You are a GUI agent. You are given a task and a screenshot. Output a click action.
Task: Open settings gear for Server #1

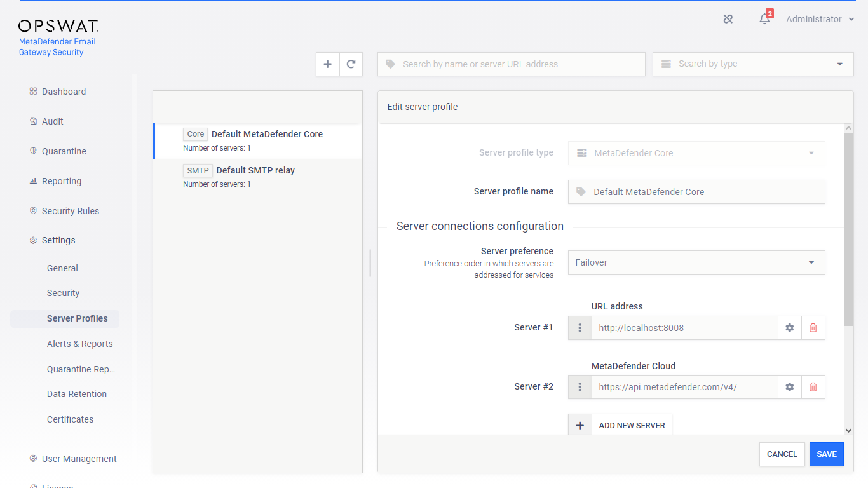[x=790, y=328]
